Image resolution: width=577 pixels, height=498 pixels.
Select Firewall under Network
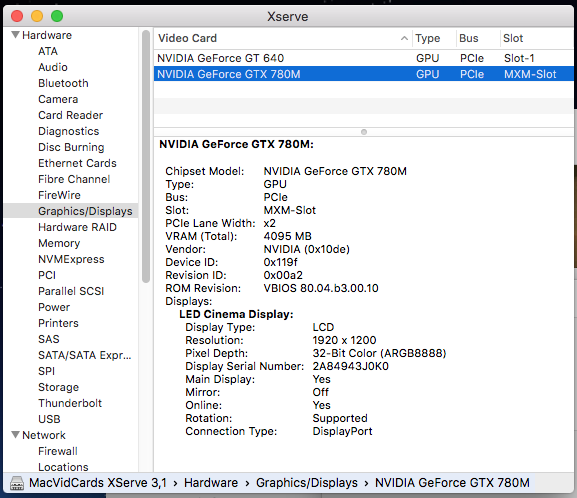[x=58, y=451]
